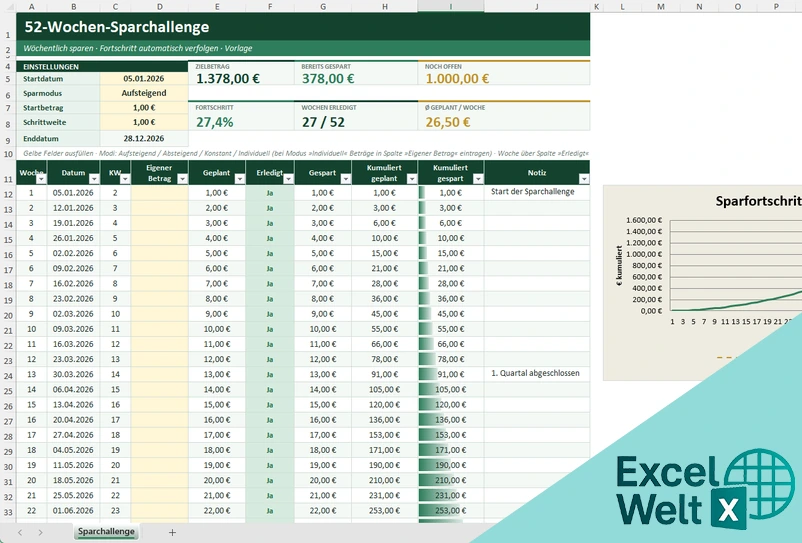Select the note 1. Quartal abgeschlossen

535,373
